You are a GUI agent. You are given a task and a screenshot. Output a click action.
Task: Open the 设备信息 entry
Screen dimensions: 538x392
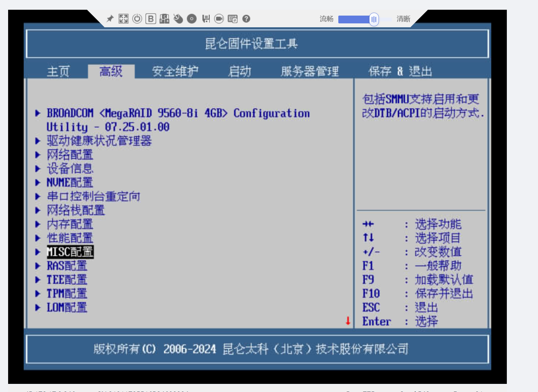pos(70,169)
